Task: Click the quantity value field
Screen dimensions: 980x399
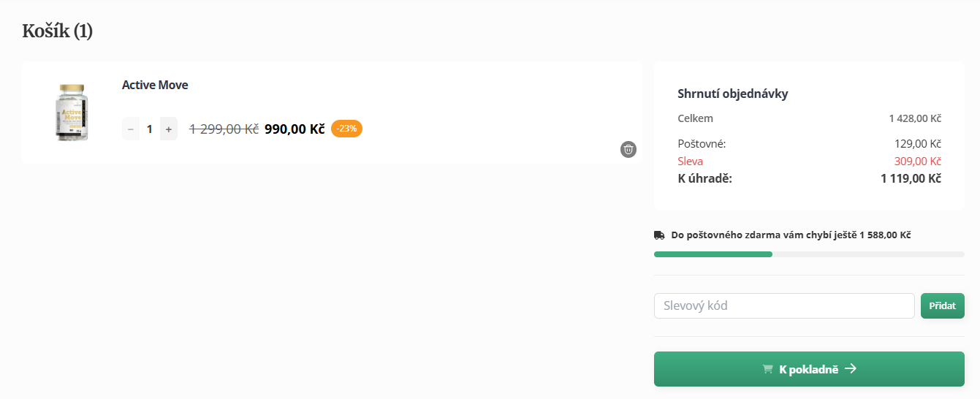Action: (x=150, y=129)
